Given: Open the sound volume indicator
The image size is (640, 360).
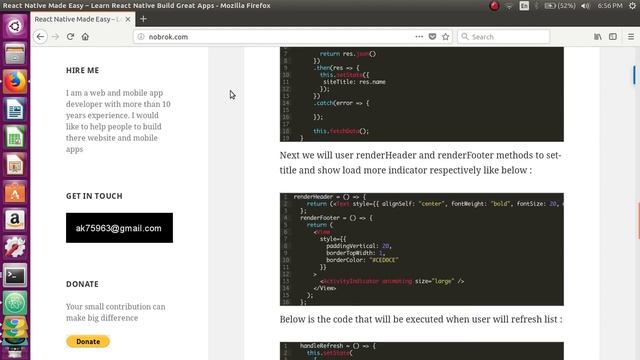Looking at the screenshot, I should 585,6.
